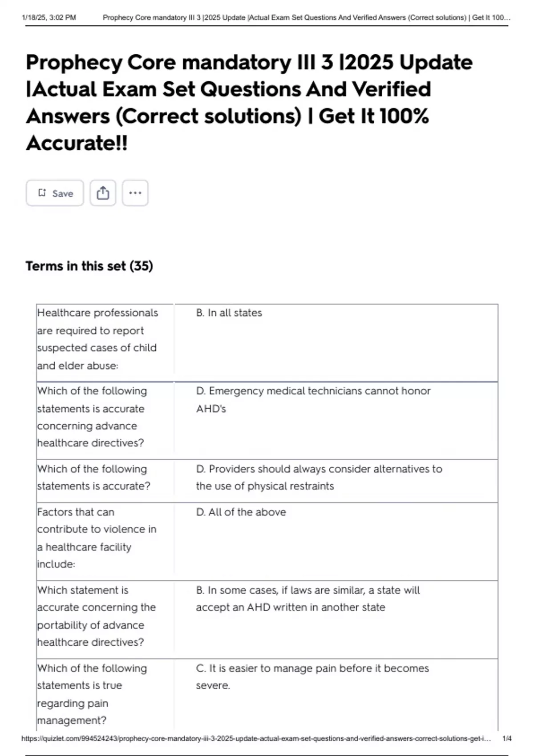Click the pain management question
The height and width of the screenshot is (756, 534).
click(x=92, y=694)
